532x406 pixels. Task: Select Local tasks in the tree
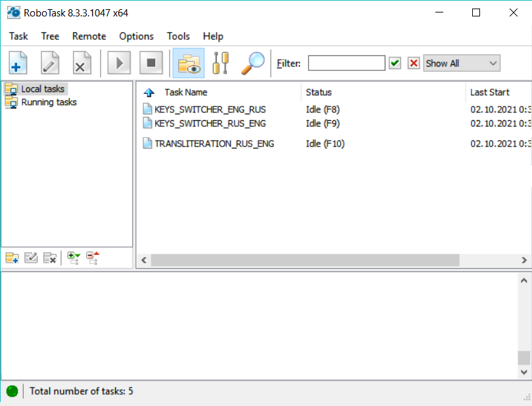point(43,89)
